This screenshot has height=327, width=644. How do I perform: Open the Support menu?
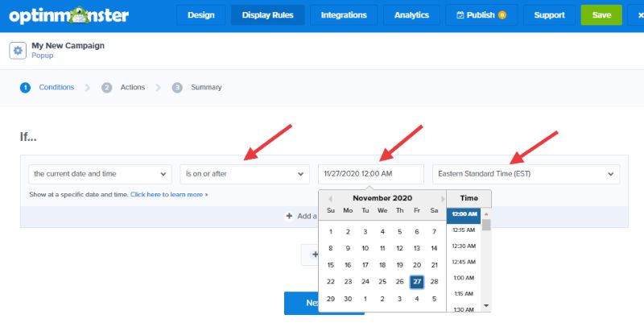[x=549, y=15]
